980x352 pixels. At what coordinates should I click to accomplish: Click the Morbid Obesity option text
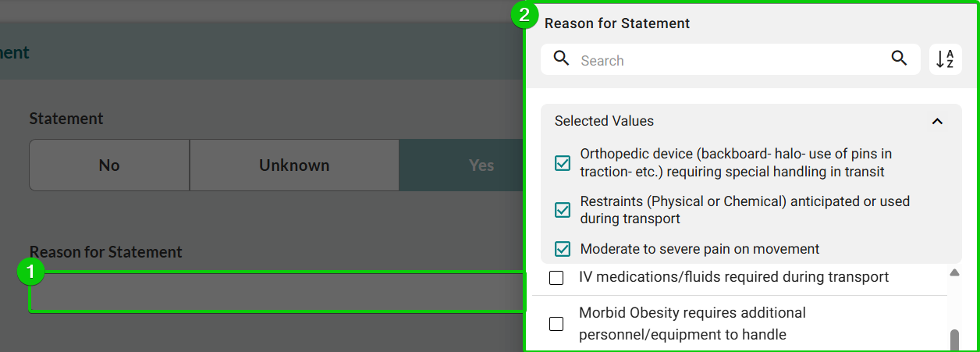[692, 324]
